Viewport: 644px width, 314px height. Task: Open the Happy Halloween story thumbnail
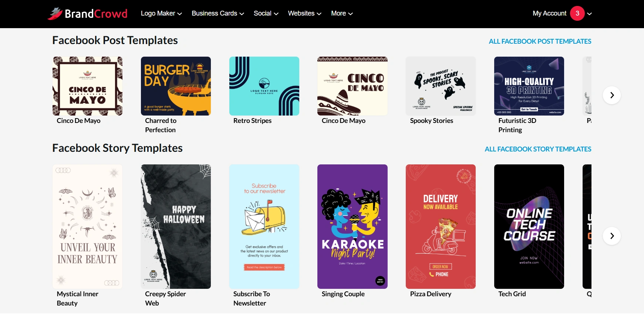[176, 227]
